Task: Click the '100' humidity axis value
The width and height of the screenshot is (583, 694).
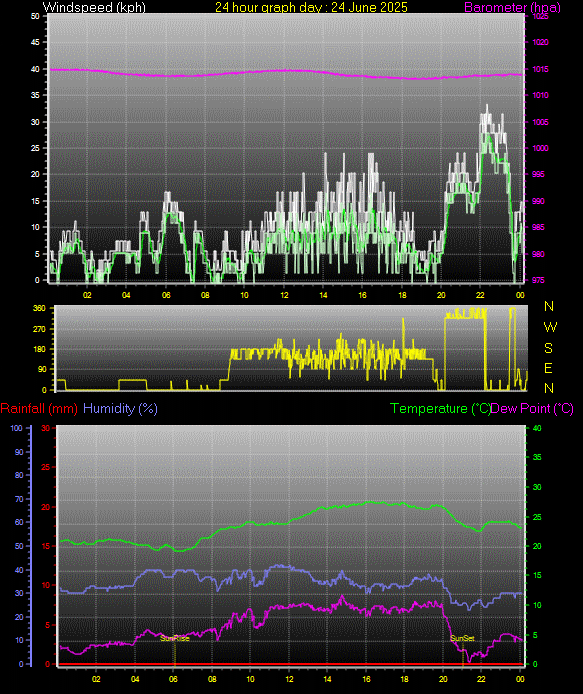Action: [16, 428]
